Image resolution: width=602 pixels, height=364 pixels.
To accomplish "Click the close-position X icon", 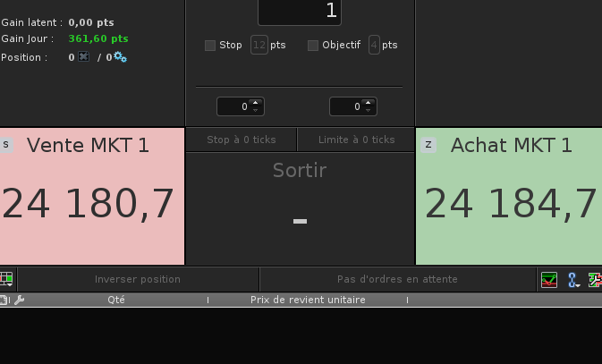I will pyautogui.click(x=83, y=56).
